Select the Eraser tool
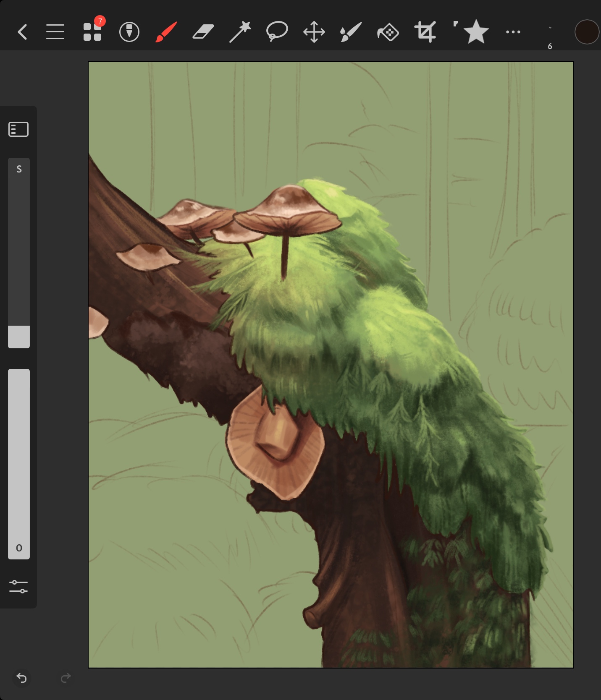 (x=203, y=32)
